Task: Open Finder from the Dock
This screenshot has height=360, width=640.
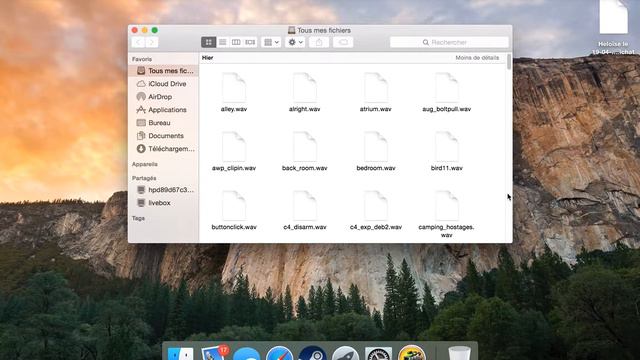Action: click(180, 353)
